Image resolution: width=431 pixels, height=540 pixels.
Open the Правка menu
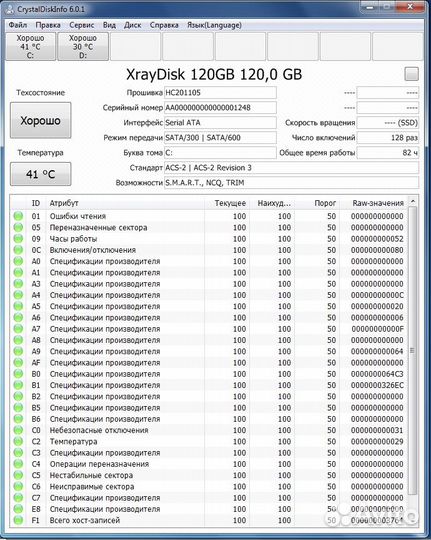[x=48, y=25]
